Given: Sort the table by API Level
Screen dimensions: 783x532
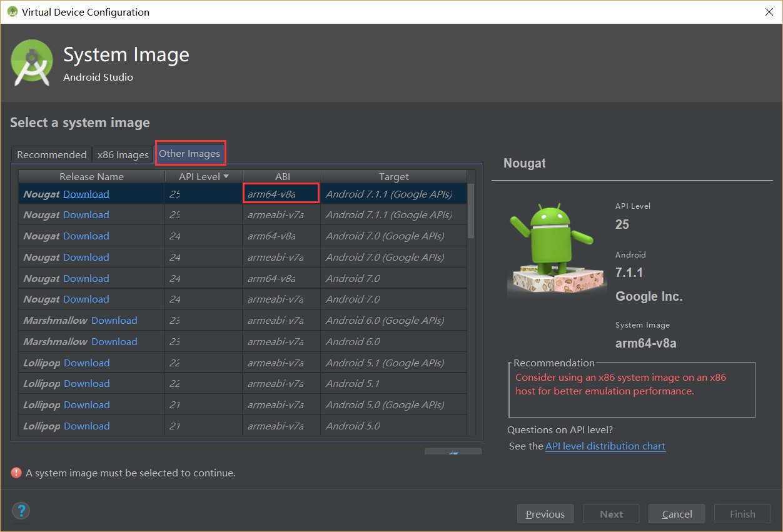Looking at the screenshot, I should coord(201,176).
